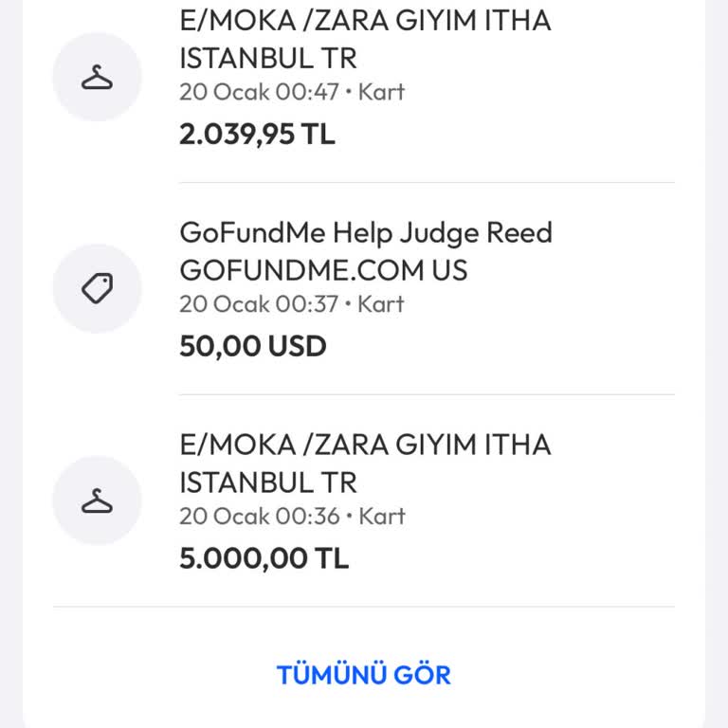Tap ISTANBUL TR under the 00:47 Zara purchase
This screenshot has width=728, height=728.
click(267, 58)
